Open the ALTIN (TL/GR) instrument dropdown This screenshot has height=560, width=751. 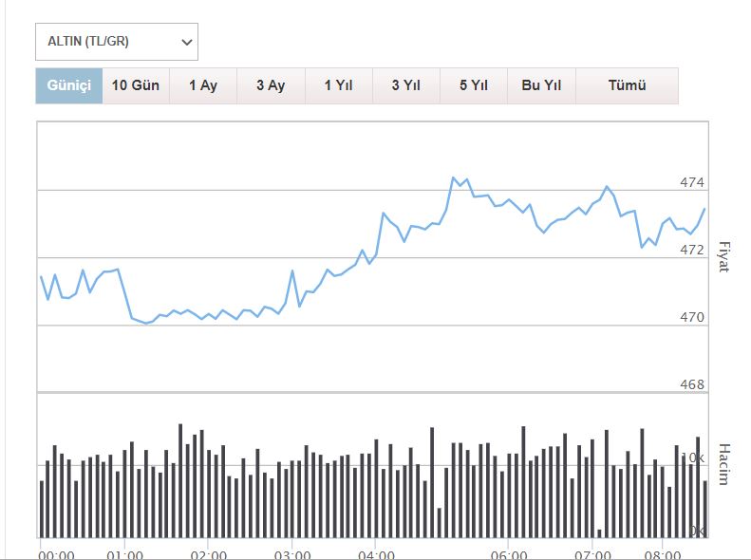[x=117, y=42]
